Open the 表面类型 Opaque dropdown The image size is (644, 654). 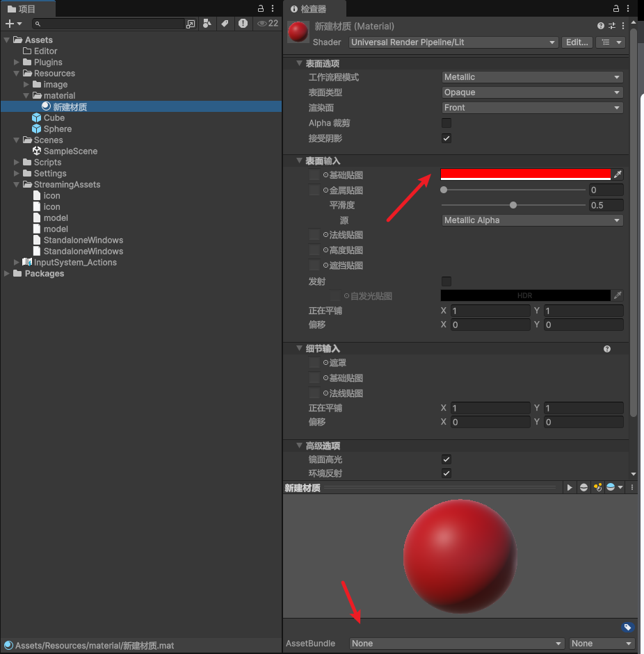pos(531,92)
